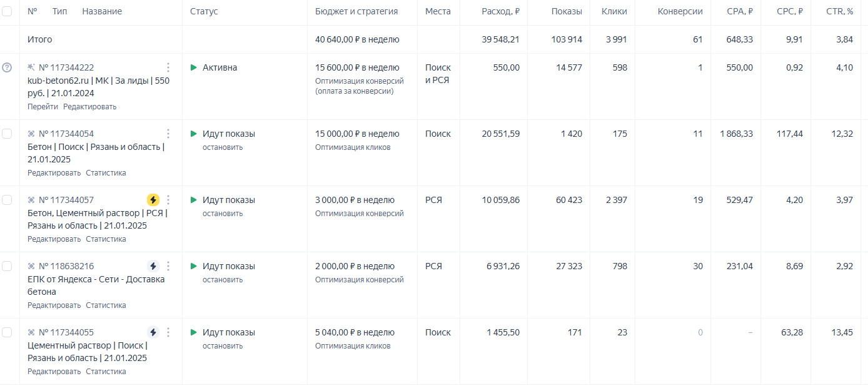Click green play status icon for Активна
Screen dimensions: 868x391
[194, 67]
